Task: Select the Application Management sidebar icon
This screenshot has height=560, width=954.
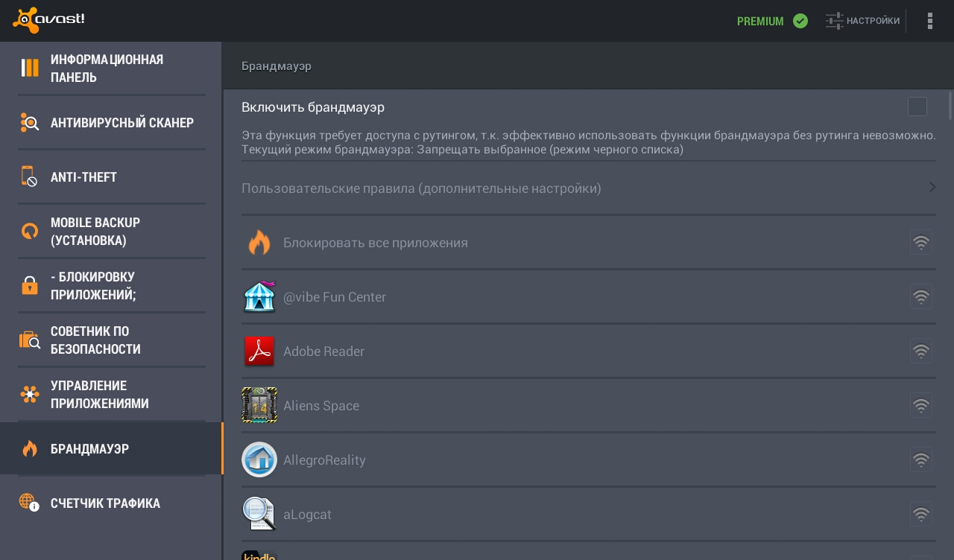Action: pyautogui.click(x=30, y=394)
